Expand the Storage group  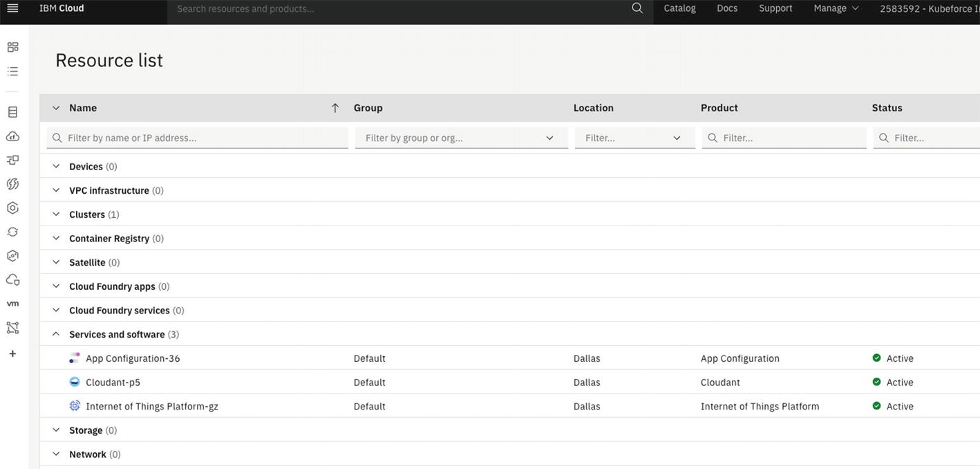coord(56,430)
